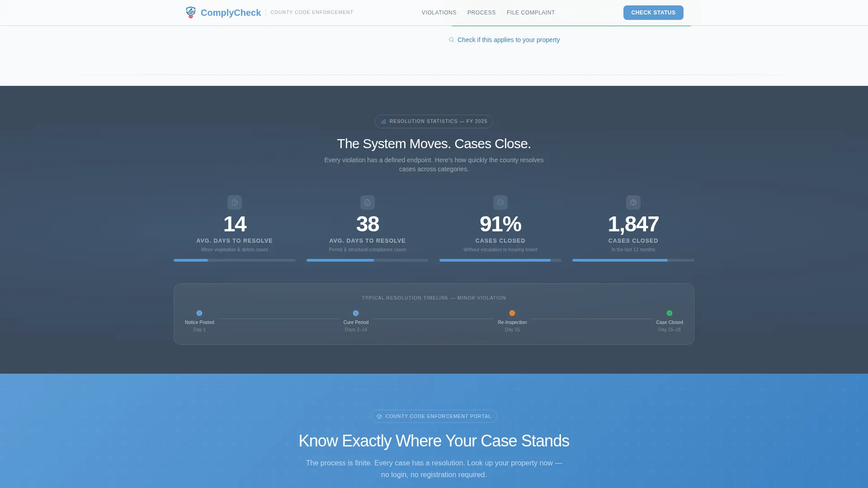Screen dimensions: 868x488
Task: Click the progress bar under permit & structural cases
Action: [368, 260]
